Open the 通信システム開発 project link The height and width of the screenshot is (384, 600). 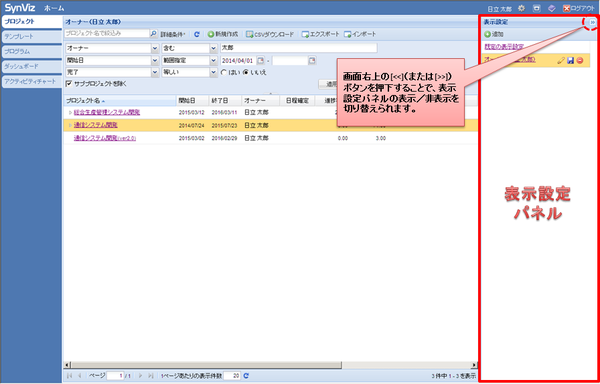point(96,125)
